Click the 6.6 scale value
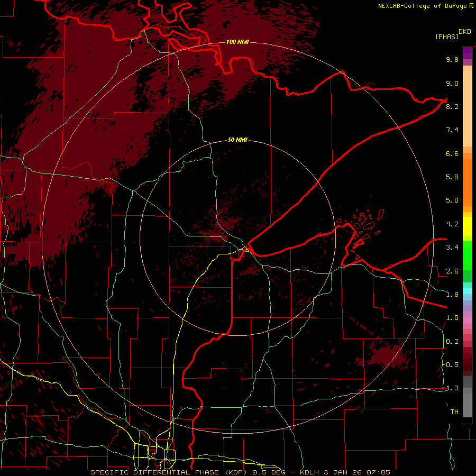This screenshot has height=476, width=476. 452,153
